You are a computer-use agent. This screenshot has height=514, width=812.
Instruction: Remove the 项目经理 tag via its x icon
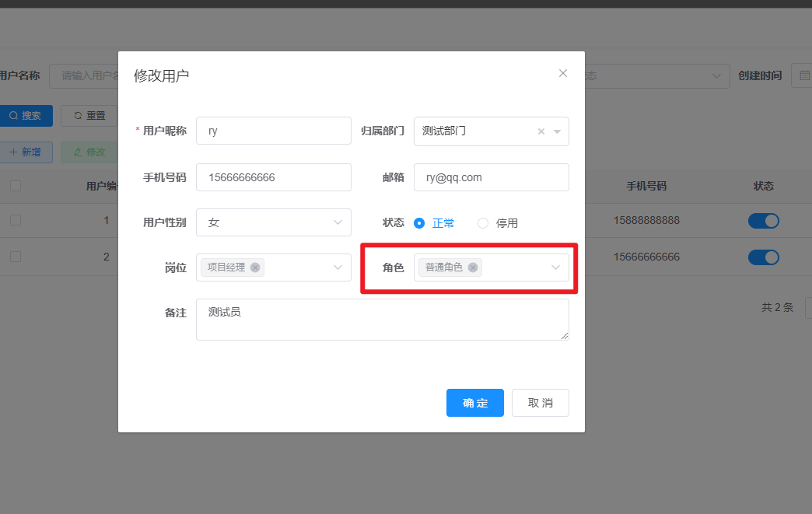(255, 267)
